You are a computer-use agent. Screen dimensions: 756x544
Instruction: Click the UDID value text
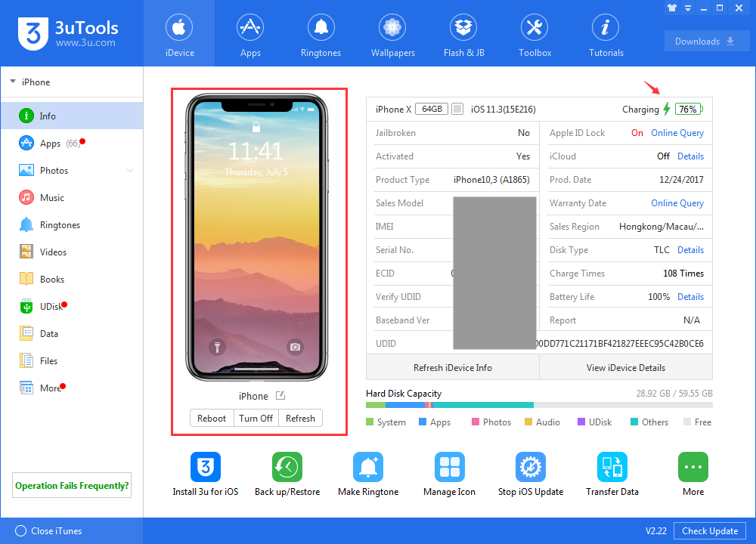point(620,344)
